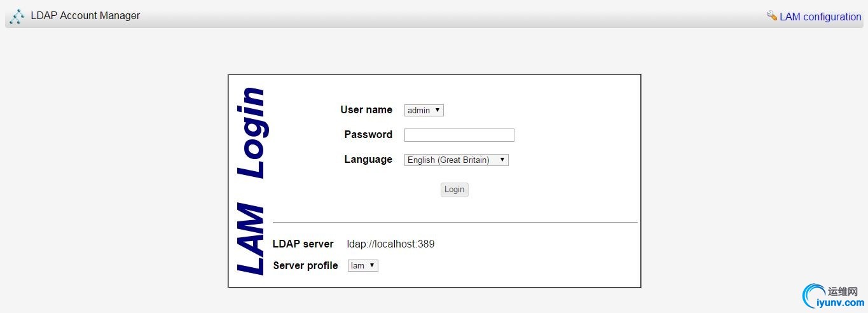Viewport: 868px width, 313px height.
Task: Click the ldap://localhost:389 server address
Action: tap(390, 244)
